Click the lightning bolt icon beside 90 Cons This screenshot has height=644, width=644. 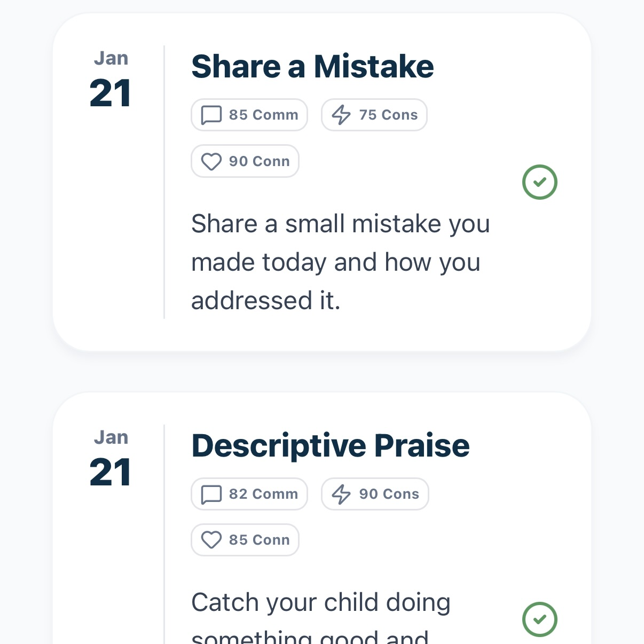click(341, 494)
